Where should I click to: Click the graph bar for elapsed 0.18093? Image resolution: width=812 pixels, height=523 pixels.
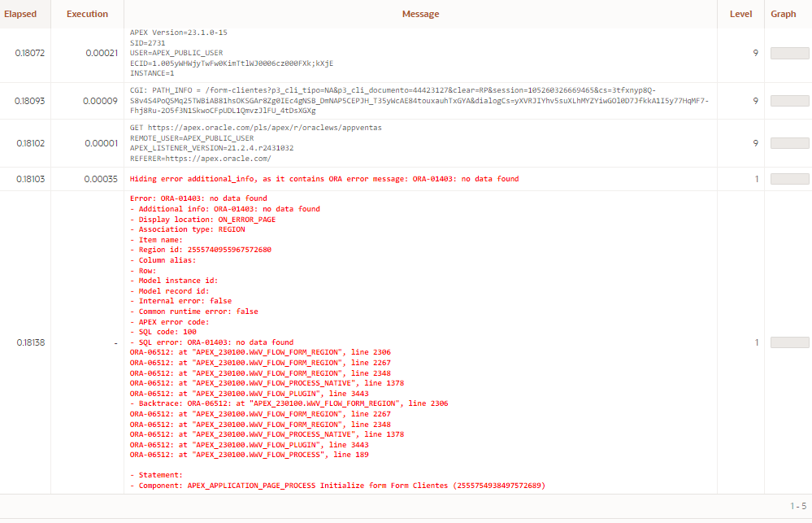pos(789,101)
